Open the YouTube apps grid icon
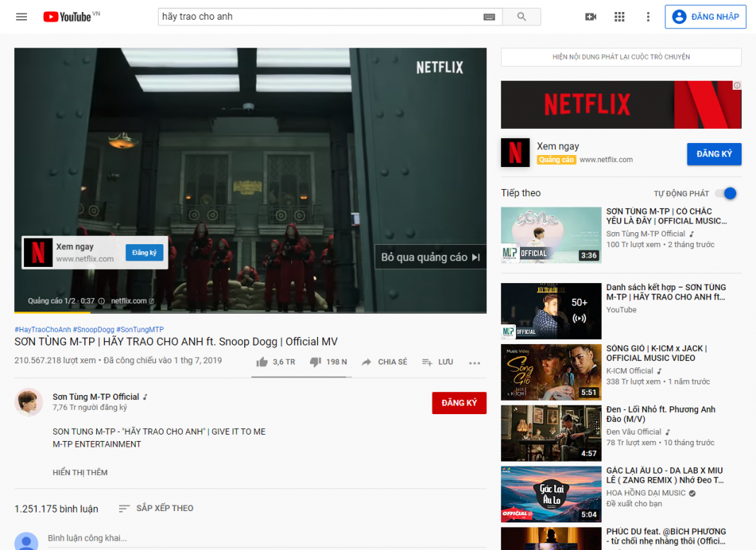The image size is (756, 550). coord(619,17)
